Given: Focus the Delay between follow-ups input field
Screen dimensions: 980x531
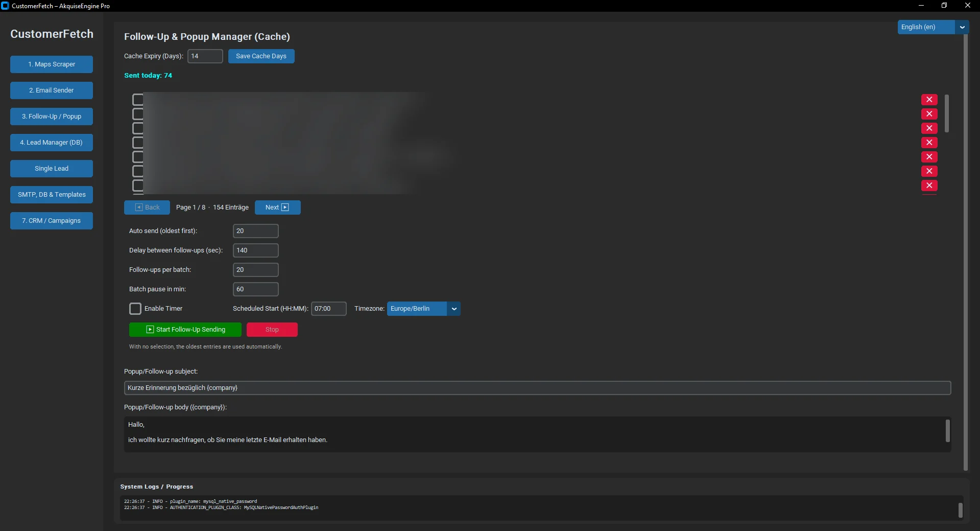Looking at the screenshot, I should (256, 250).
